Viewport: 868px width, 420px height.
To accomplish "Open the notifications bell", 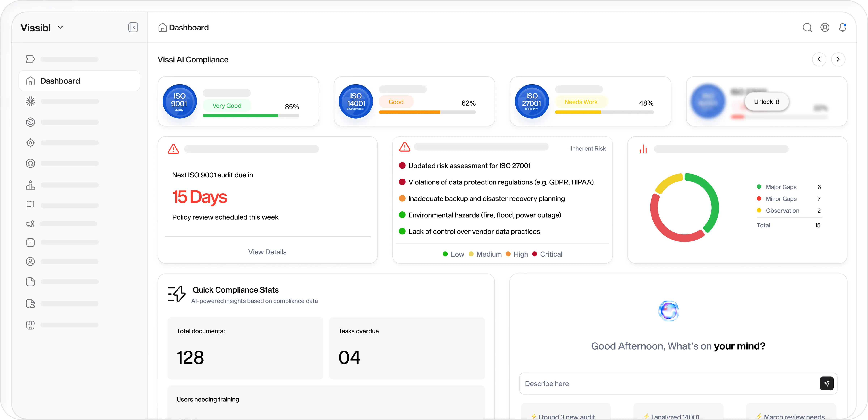I will pos(842,27).
